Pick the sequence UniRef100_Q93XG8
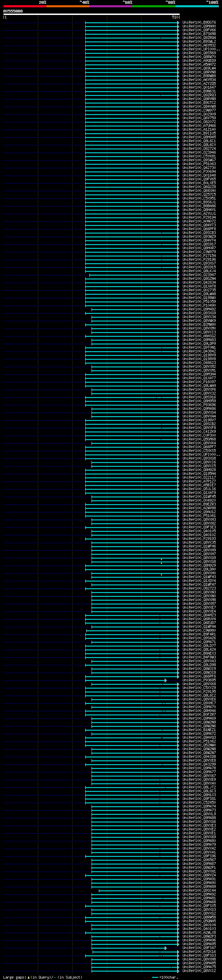This screenshot has width=222, height=980. [x=199, y=459]
